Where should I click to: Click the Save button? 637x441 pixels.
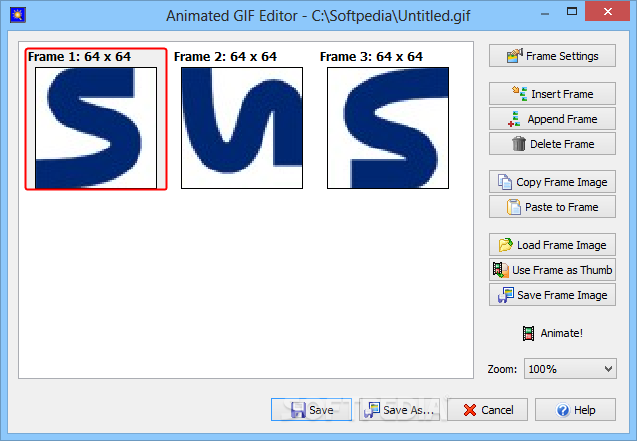click(x=311, y=410)
